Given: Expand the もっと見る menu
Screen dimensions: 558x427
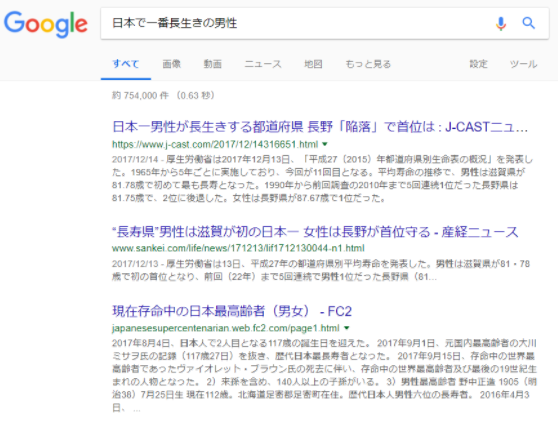Looking at the screenshot, I should [368, 64].
